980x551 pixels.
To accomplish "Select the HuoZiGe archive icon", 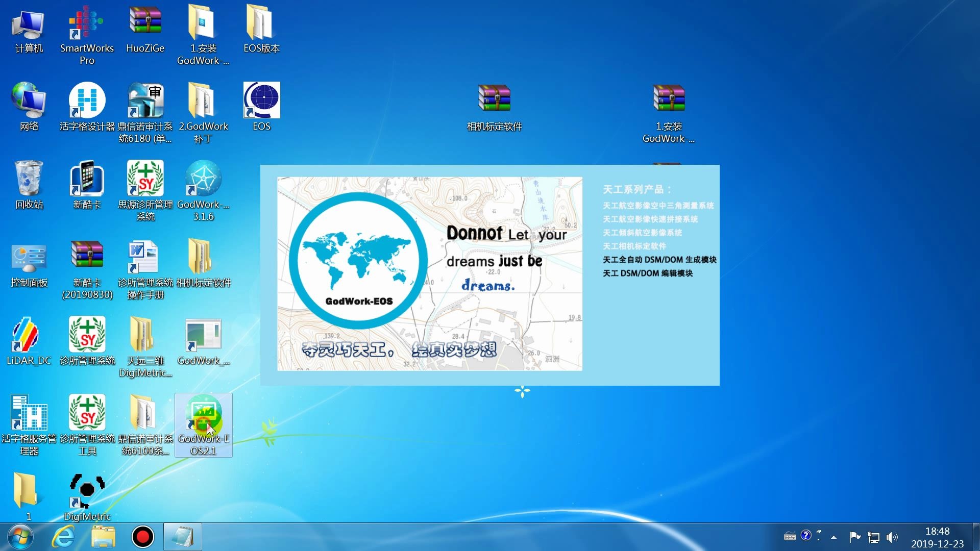I will [x=145, y=30].
